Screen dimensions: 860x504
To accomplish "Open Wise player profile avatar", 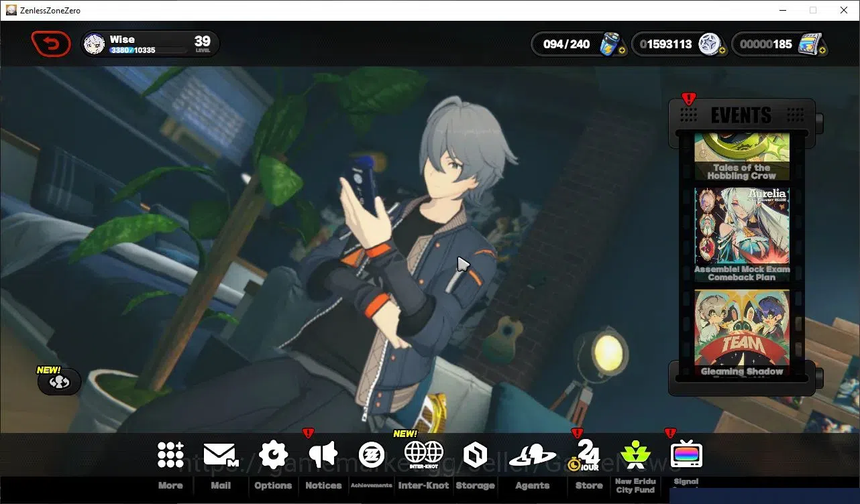I will pos(95,44).
